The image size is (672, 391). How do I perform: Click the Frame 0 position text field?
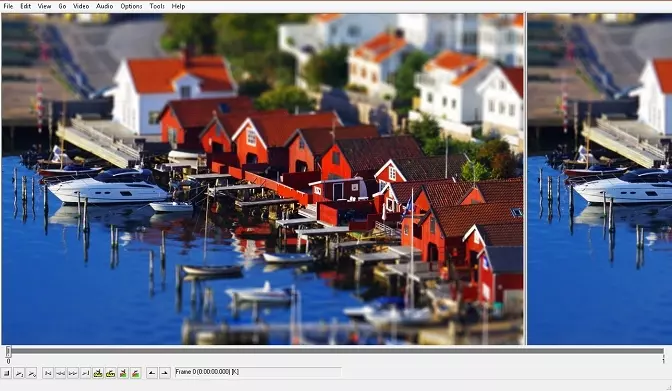(258, 372)
